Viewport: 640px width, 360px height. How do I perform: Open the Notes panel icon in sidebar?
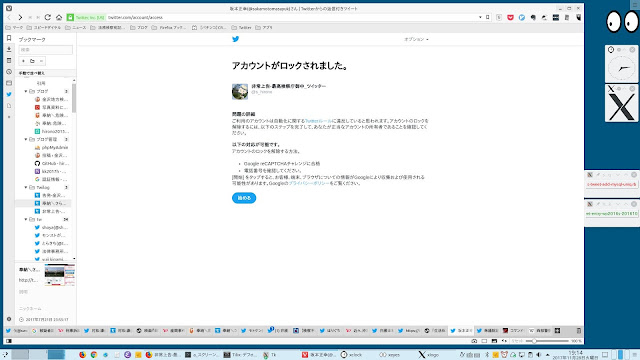pos(9,60)
